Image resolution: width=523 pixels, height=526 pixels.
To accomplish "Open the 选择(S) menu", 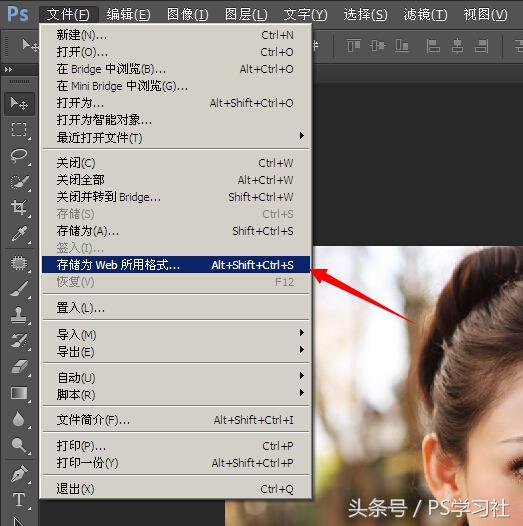I will pos(365,14).
